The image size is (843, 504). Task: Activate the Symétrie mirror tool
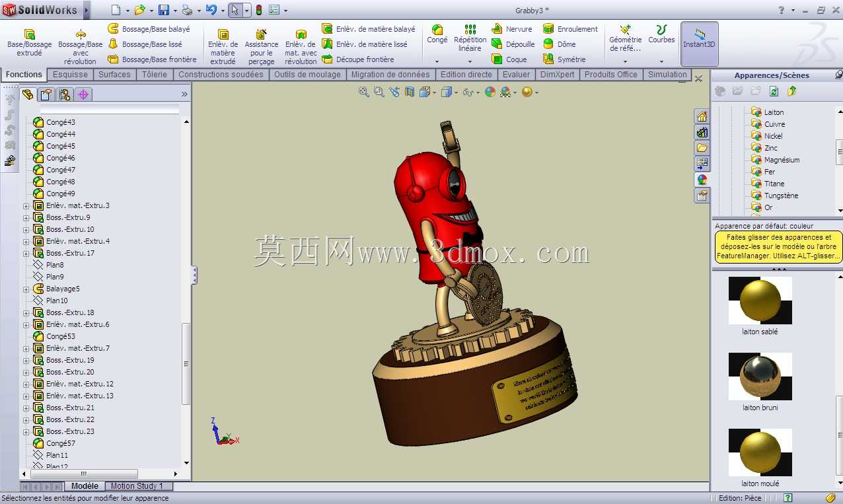(564, 59)
